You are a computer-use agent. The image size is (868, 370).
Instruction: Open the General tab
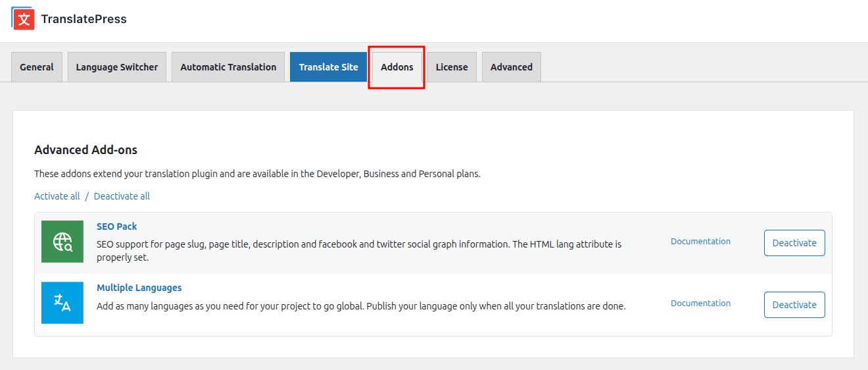37,67
